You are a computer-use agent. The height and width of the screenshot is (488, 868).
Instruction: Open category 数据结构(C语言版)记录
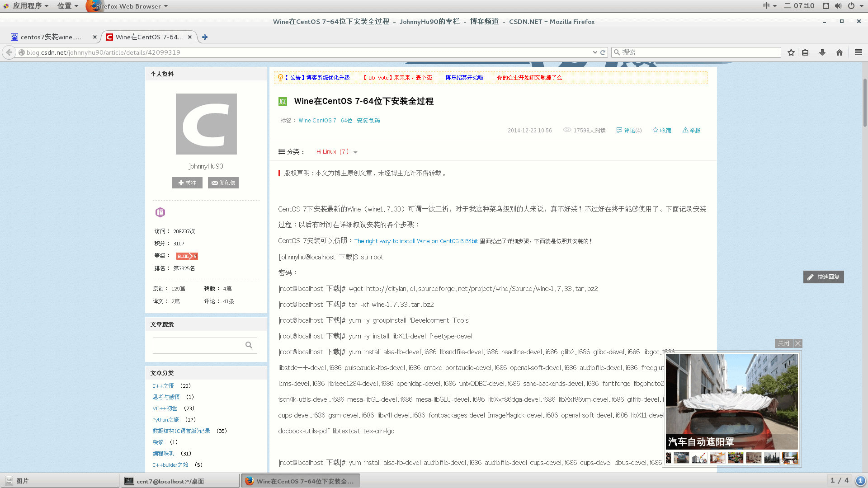pyautogui.click(x=181, y=431)
